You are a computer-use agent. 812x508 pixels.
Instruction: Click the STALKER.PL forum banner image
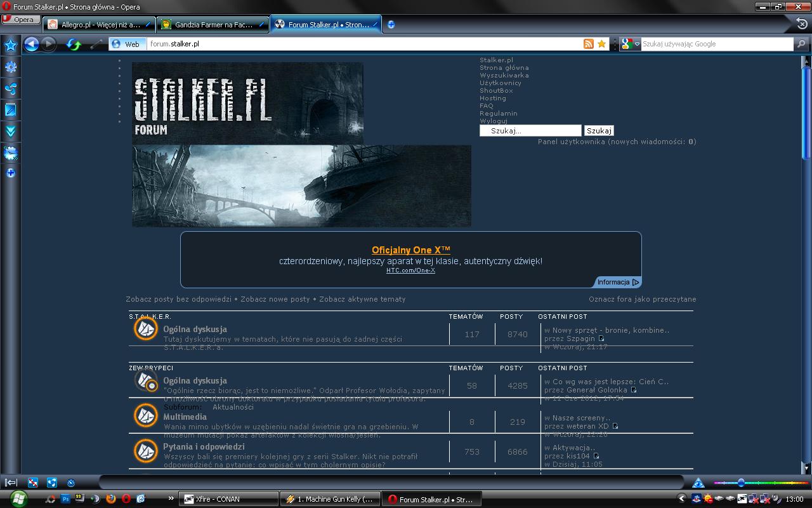247,103
